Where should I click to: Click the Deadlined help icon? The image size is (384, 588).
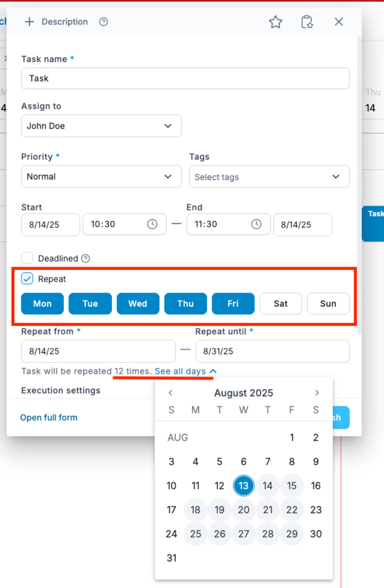85,258
